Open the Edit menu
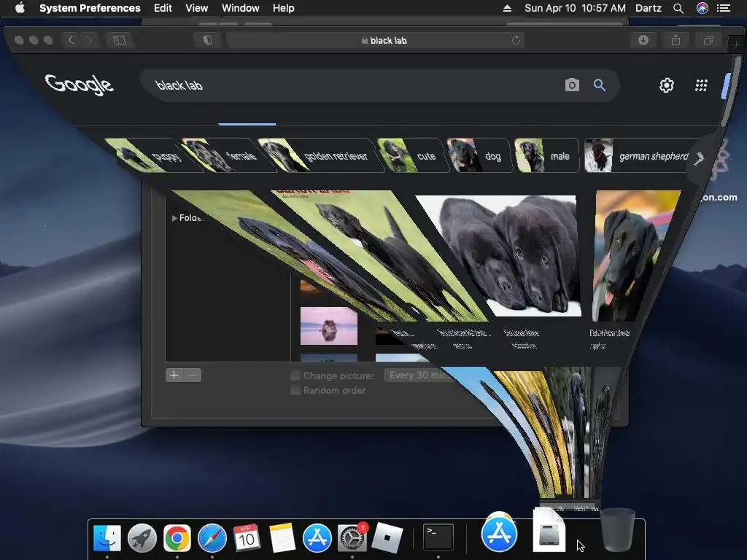Viewport: 747px width, 560px height. pos(163,8)
